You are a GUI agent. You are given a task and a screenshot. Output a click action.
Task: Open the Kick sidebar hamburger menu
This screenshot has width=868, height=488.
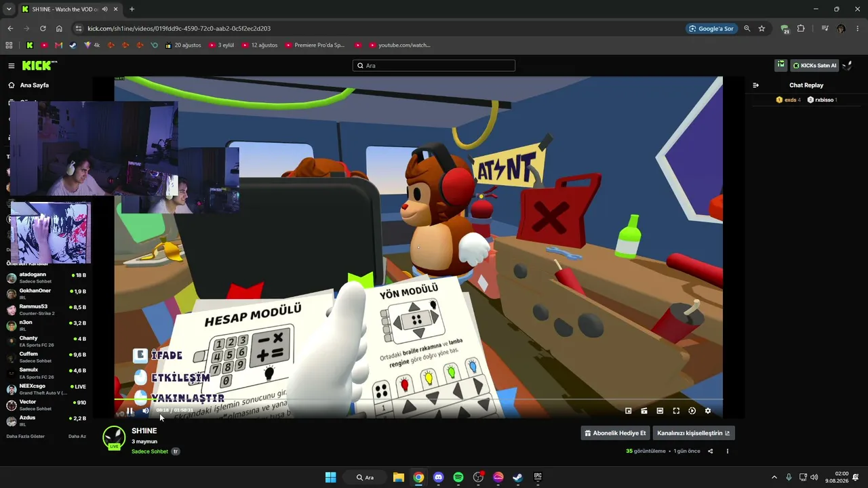point(12,66)
